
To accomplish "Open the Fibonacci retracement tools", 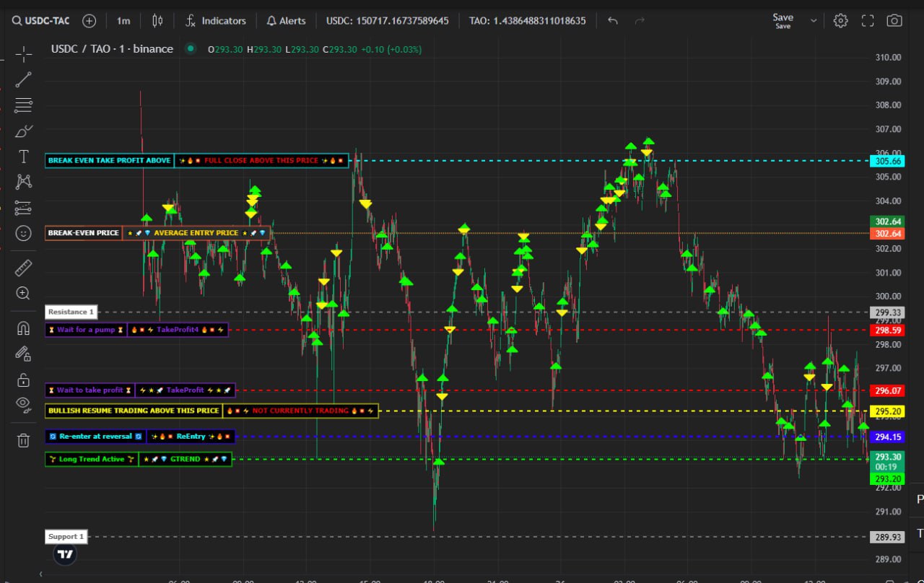I will point(23,105).
